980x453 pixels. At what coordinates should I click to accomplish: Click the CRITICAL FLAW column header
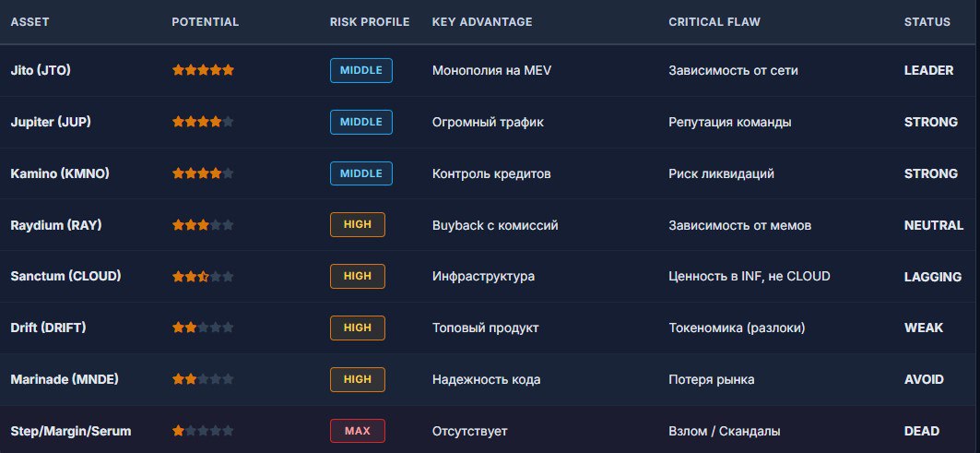point(714,22)
